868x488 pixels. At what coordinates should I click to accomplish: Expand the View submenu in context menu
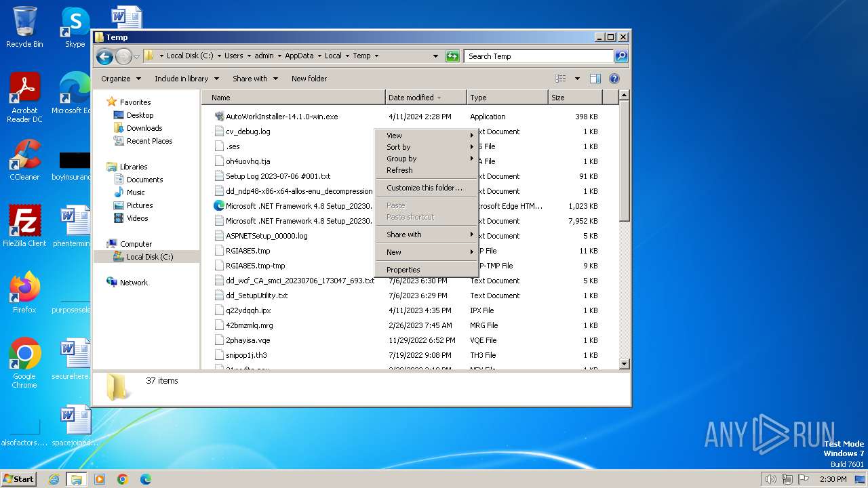pos(427,136)
